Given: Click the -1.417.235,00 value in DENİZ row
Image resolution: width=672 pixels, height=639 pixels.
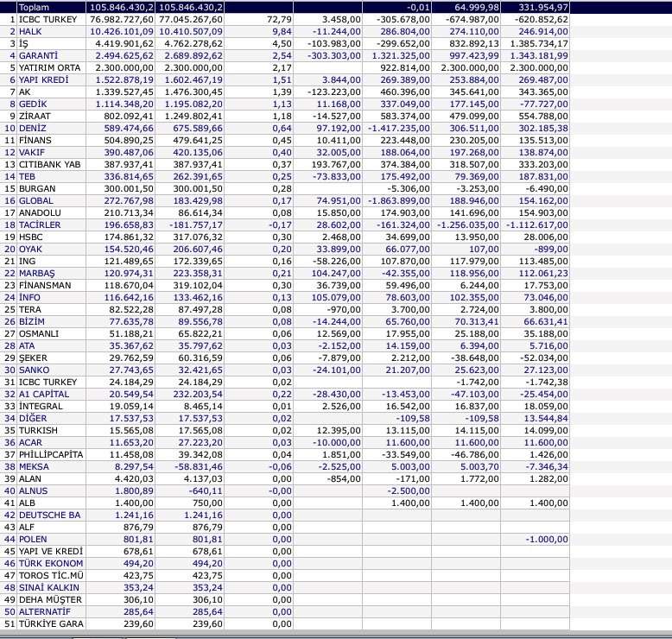Looking at the screenshot, I should point(399,128).
